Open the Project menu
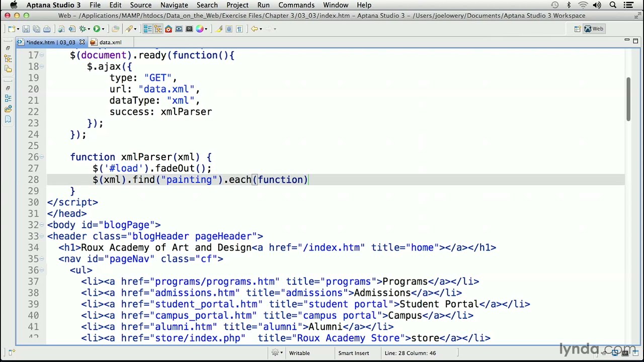 [x=237, y=5]
